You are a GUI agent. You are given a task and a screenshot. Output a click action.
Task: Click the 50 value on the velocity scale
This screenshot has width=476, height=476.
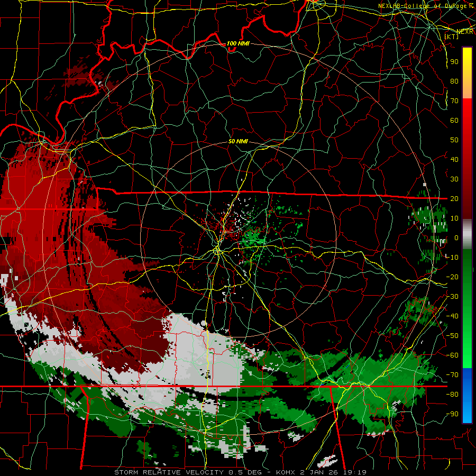(x=454, y=140)
